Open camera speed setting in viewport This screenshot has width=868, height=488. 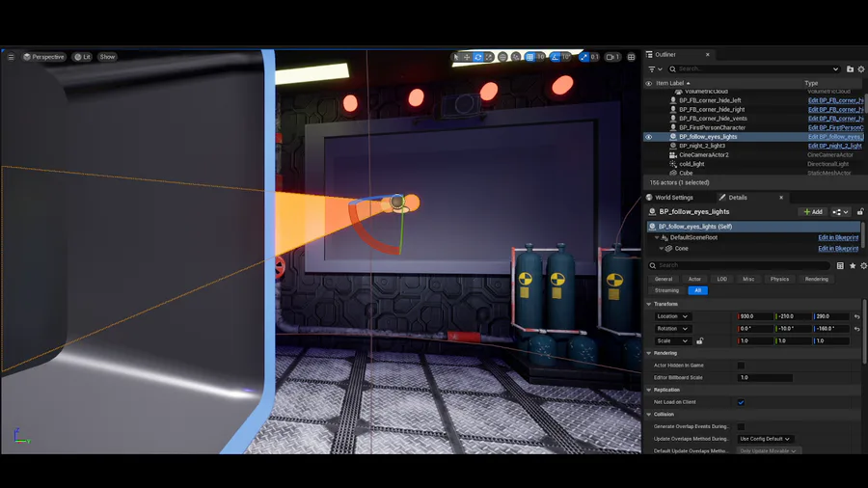(x=612, y=57)
